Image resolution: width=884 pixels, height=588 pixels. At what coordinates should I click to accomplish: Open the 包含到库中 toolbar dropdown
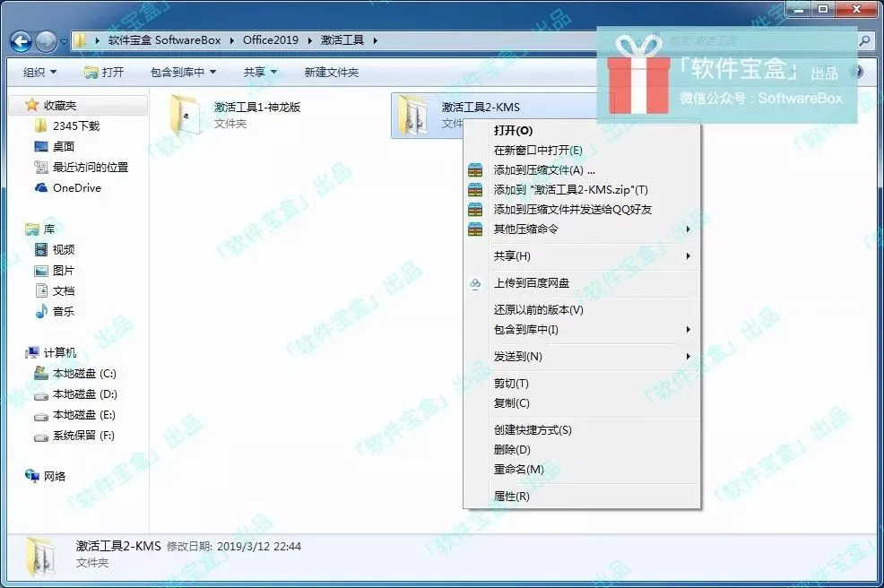click(183, 73)
